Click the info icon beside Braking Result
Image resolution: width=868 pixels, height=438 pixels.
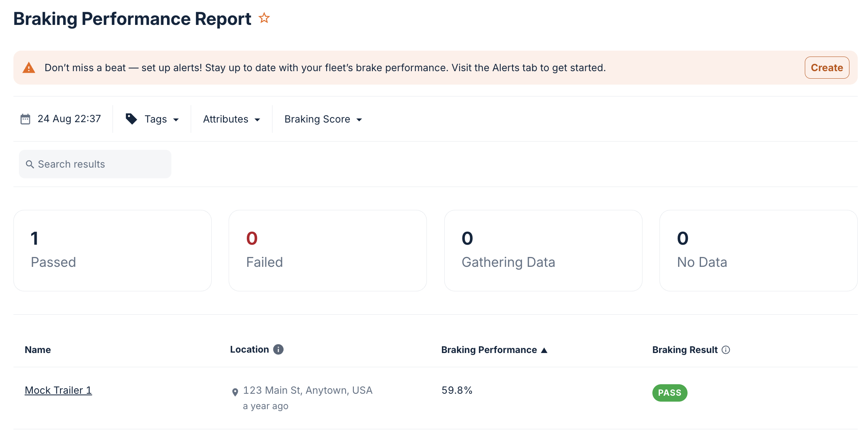tap(726, 349)
